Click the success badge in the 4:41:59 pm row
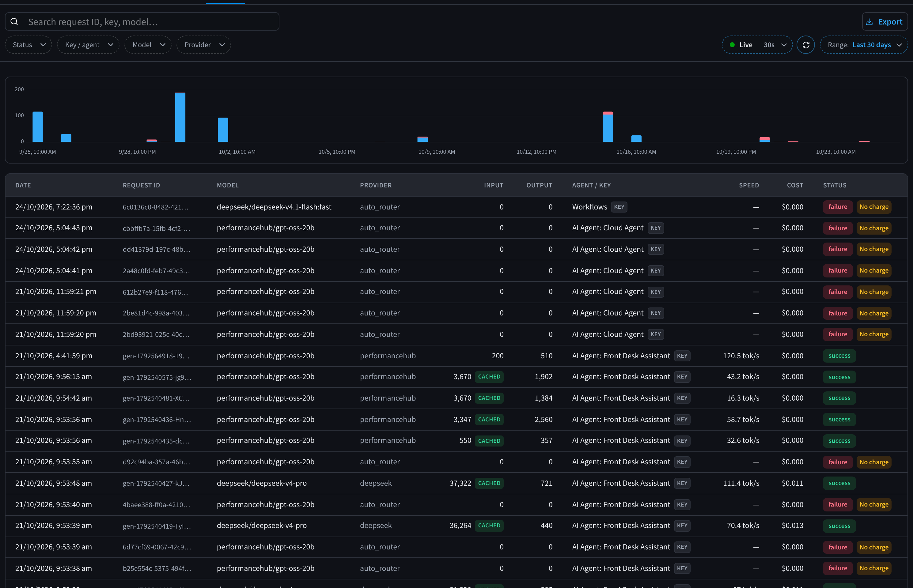The width and height of the screenshot is (913, 588). pyautogui.click(x=839, y=356)
